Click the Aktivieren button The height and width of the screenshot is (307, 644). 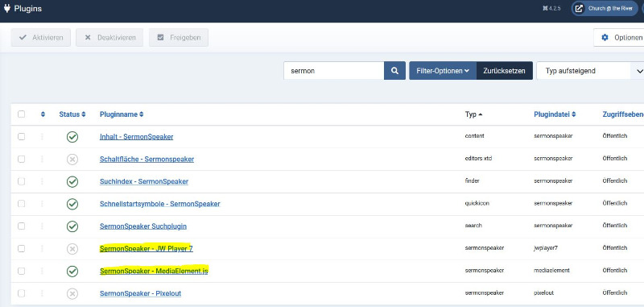coord(41,37)
